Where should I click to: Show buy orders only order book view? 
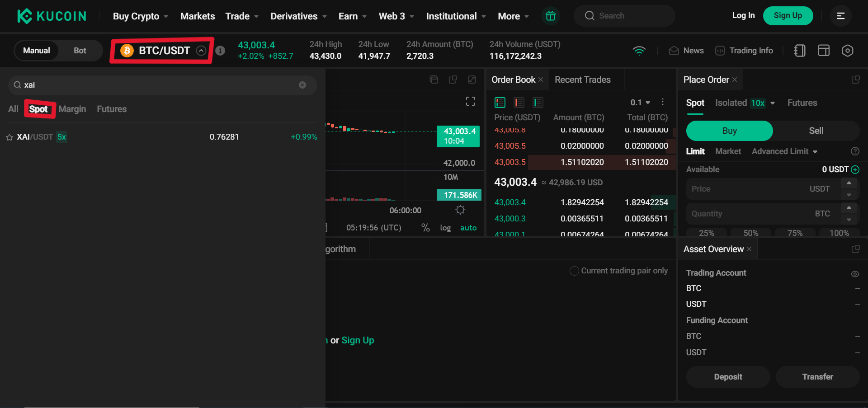(x=538, y=103)
